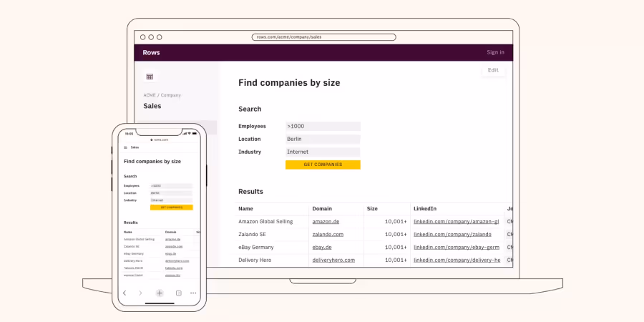
Task: Tap the phone browser forward arrow
Action: [140, 293]
